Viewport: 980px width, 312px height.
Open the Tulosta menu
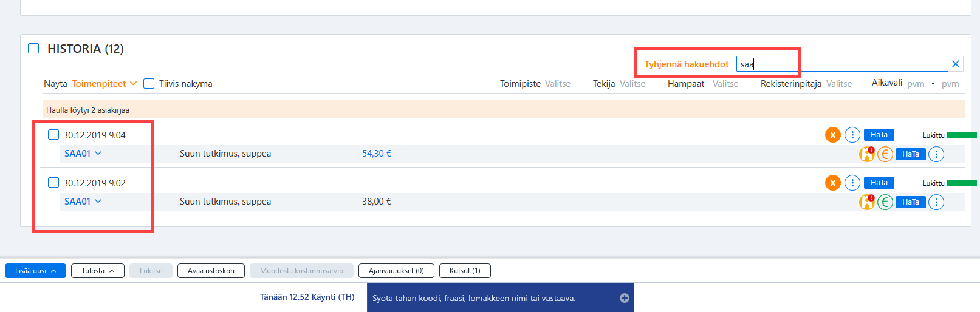point(98,271)
